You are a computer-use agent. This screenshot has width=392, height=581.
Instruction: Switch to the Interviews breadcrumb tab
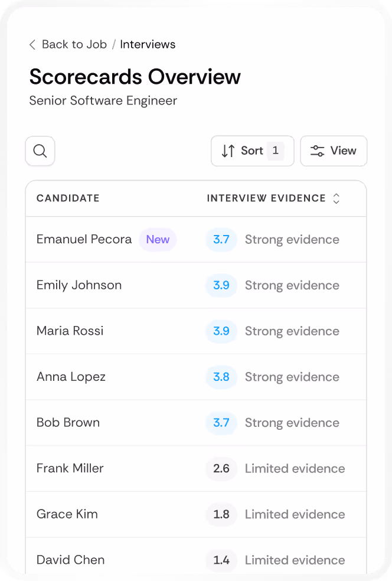click(x=148, y=44)
